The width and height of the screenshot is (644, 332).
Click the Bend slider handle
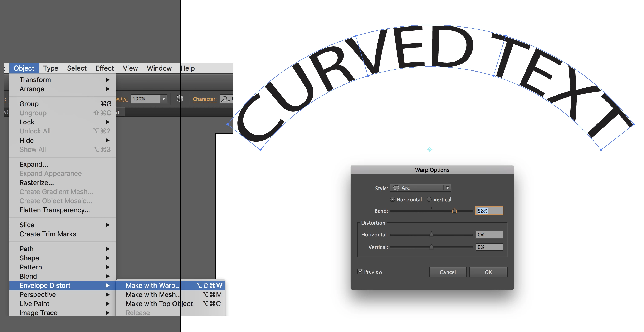454,211
